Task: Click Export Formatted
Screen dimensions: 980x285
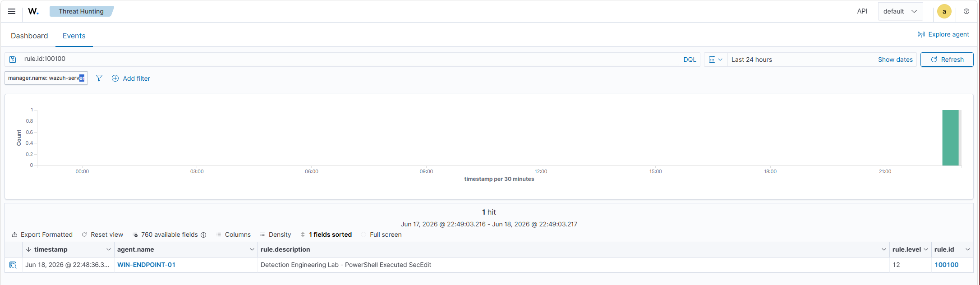Action: [42, 234]
